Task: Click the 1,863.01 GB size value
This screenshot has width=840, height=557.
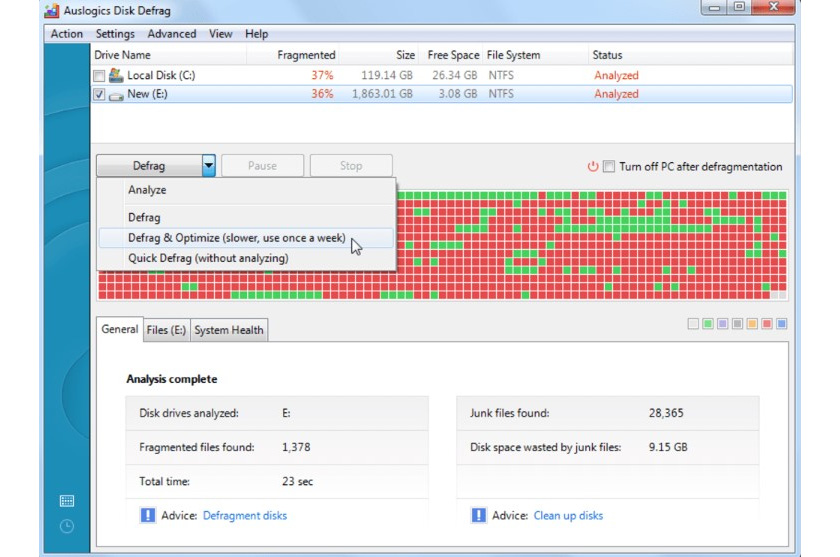Action: point(382,94)
